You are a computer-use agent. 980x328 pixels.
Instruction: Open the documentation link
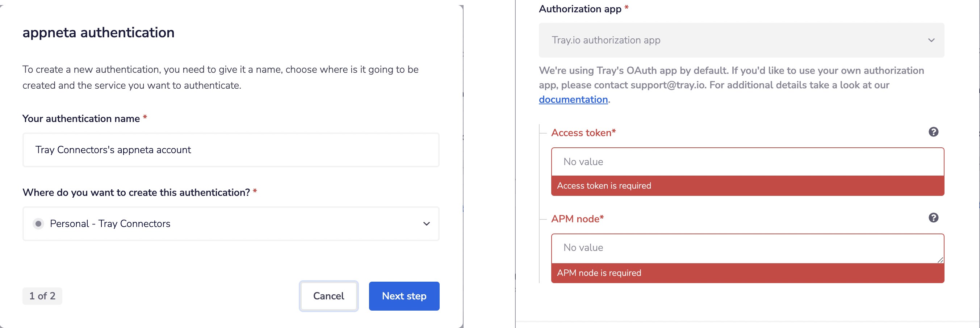573,99
